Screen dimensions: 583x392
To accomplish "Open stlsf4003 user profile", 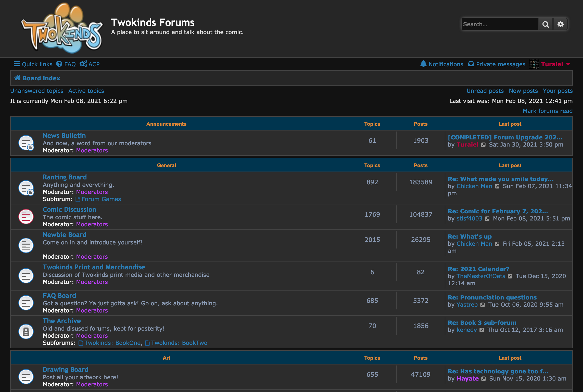I will tap(469, 218).
